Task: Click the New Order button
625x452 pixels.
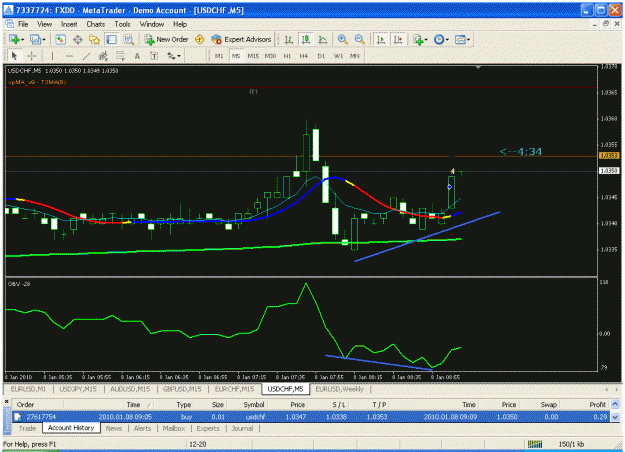Action: point(167,39)
